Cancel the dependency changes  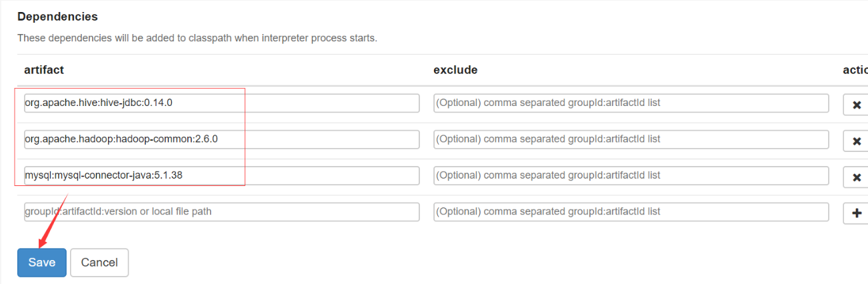pyautogui.click(x=99, y=263)
